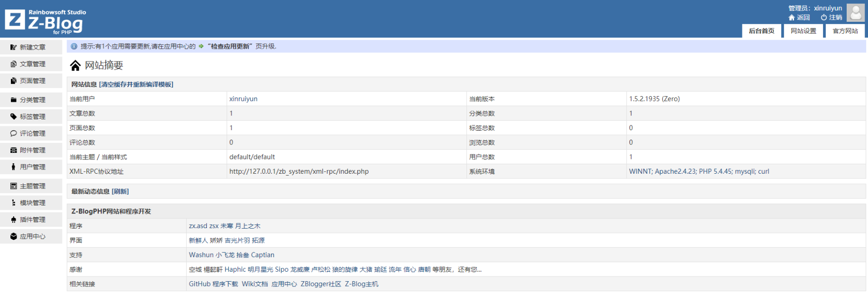868x293 pixels.
Task: Click version value 1.5.2.1935 (Zero)
Action: coord(654,99)
